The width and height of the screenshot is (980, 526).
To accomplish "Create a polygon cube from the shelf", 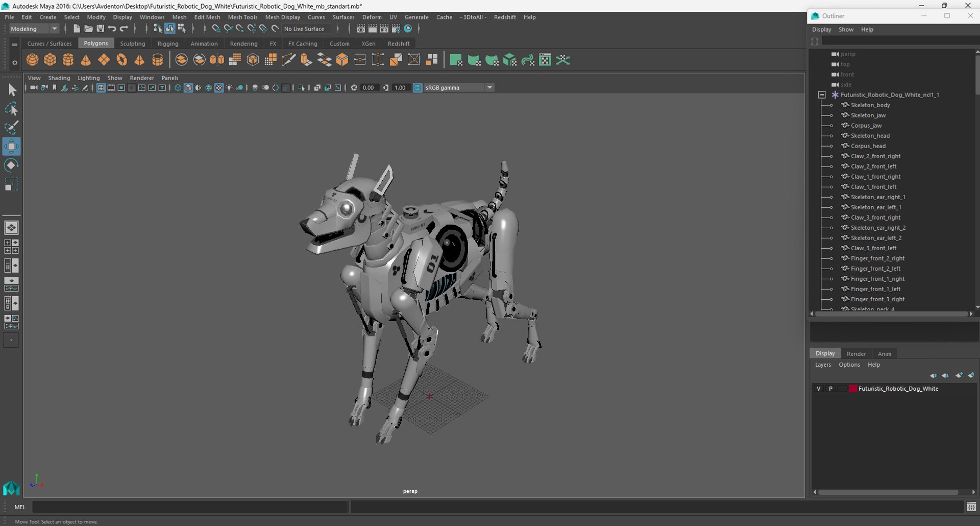I will 50,60.
